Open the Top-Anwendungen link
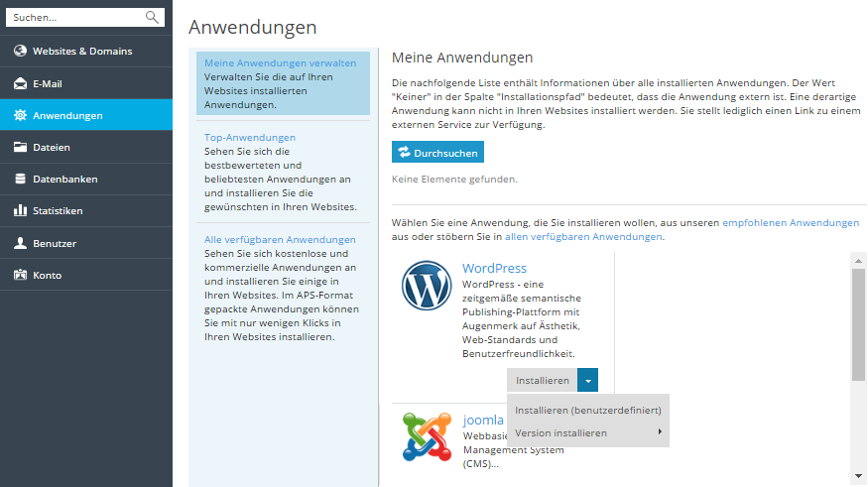 tap(250, 138)
